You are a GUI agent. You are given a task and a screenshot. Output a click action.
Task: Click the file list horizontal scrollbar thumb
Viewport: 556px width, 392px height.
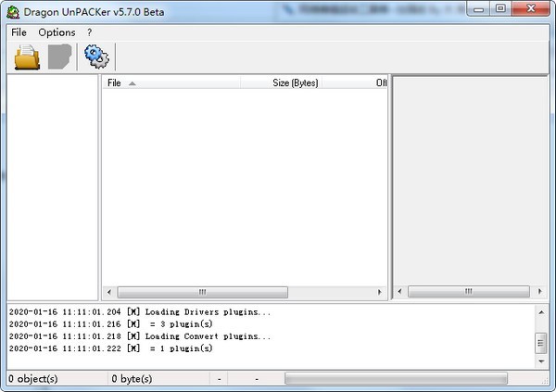tap(202, 292)
